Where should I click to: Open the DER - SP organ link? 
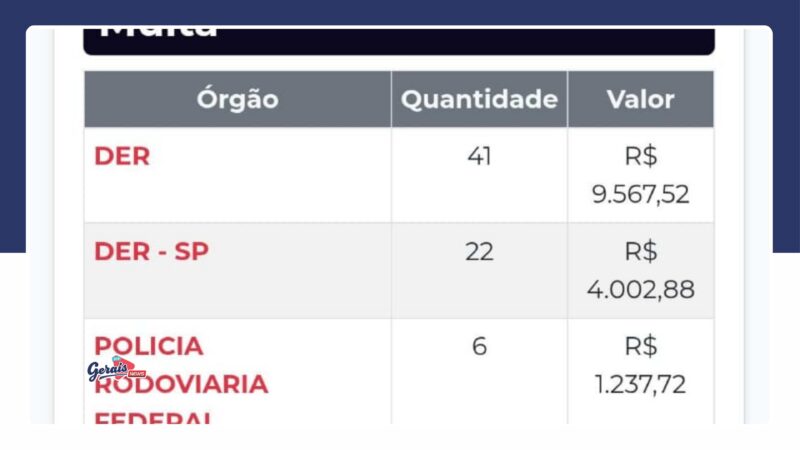(152, 252)
